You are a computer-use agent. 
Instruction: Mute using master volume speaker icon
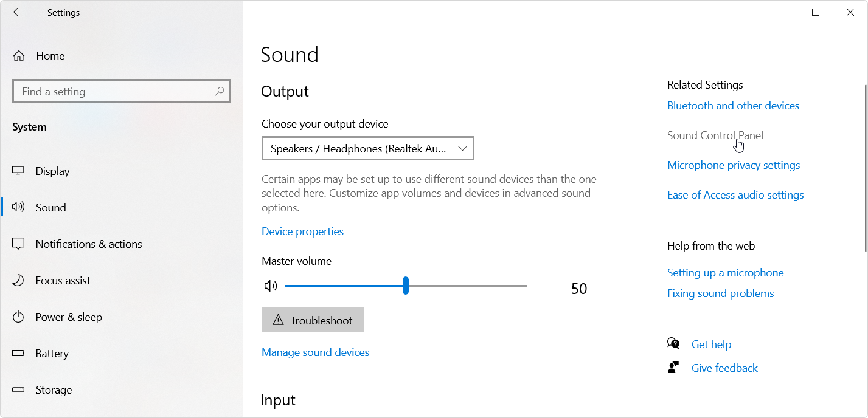271,286
